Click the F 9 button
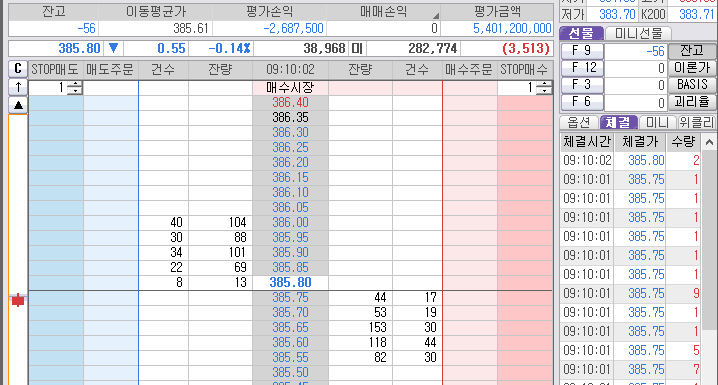718x385 pixels. point(582,50)
